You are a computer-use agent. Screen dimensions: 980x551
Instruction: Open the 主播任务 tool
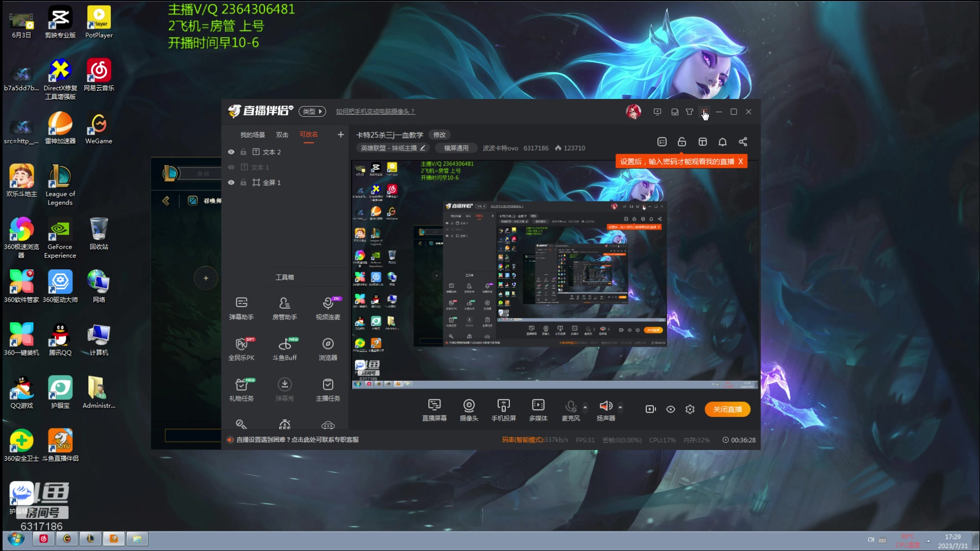(x=328, y=390)
